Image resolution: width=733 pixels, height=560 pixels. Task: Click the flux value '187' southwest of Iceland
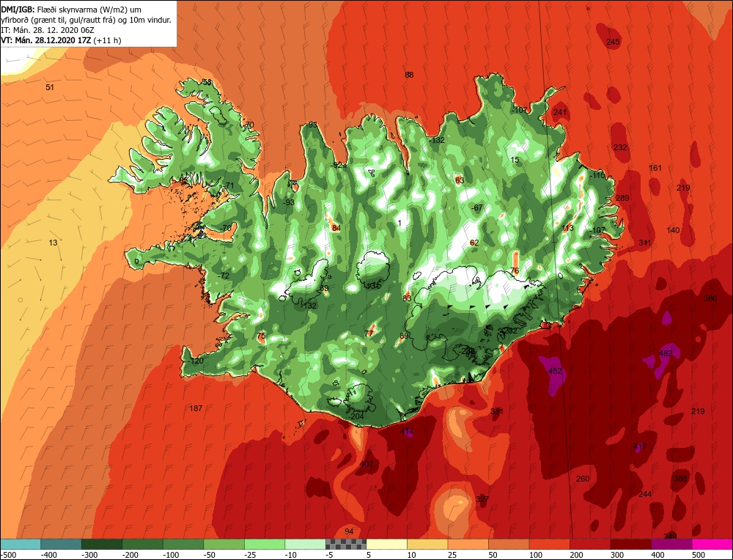196,408
